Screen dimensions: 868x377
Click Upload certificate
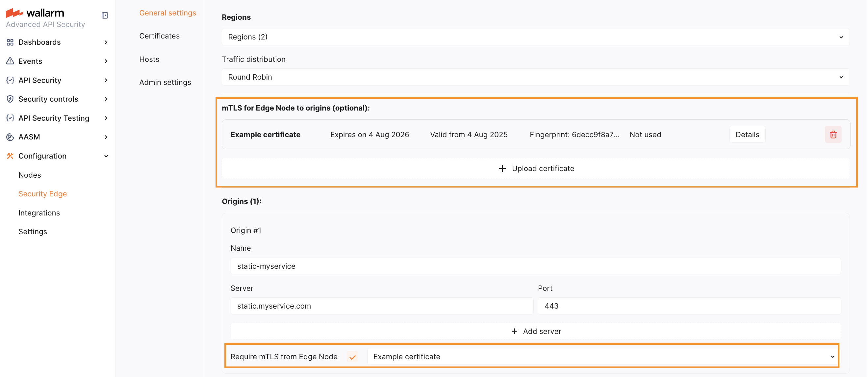coord(536,168)
